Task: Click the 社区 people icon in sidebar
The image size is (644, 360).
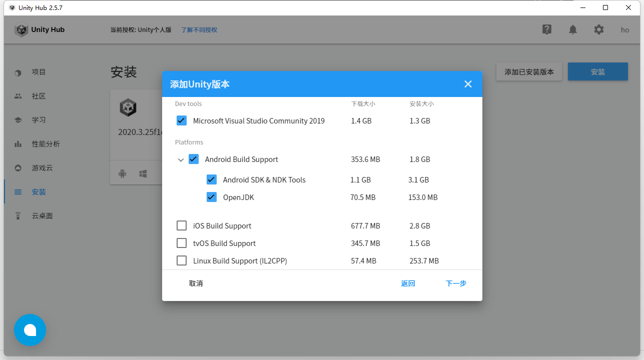Action: (18, 96)
